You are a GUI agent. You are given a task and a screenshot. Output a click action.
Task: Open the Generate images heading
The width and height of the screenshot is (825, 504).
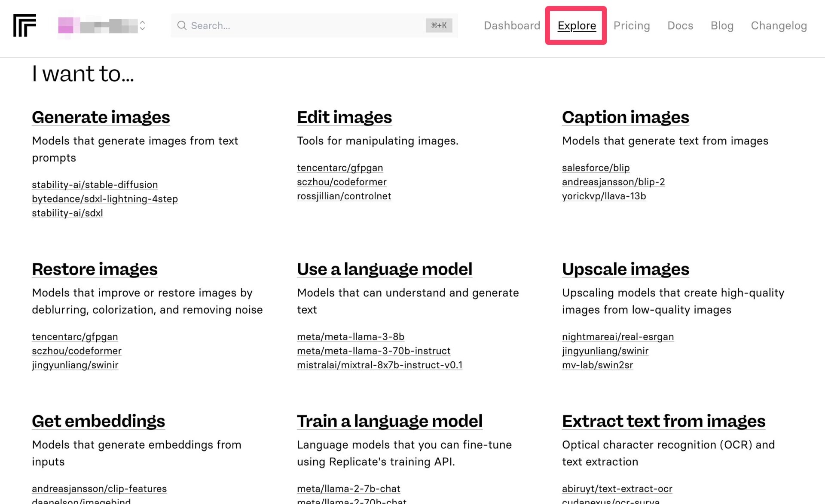click(x=101, y=117)
